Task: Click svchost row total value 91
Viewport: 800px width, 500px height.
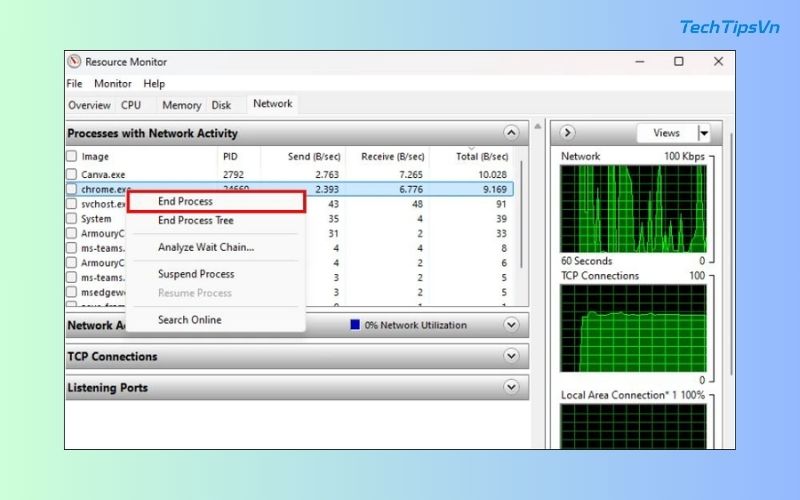Action: click(502, 204)
